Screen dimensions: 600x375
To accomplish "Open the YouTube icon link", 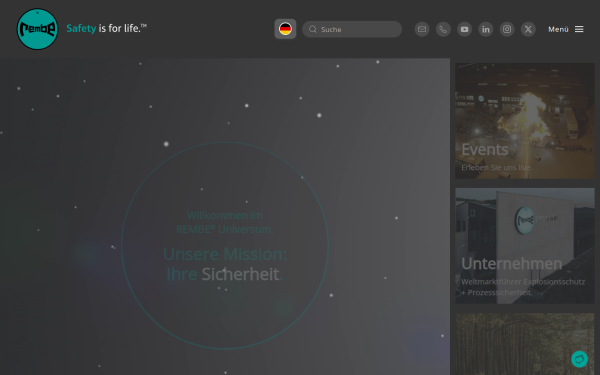I will point(464,29).
